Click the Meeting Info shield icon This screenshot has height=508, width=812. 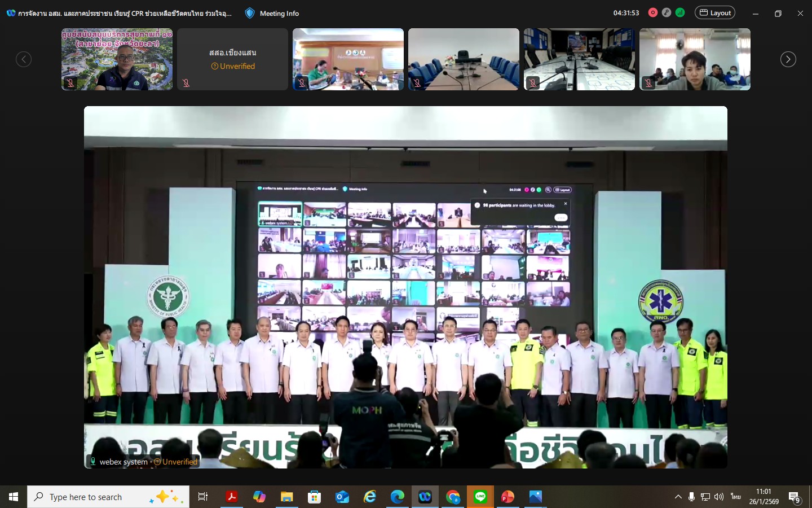(250, 13)
